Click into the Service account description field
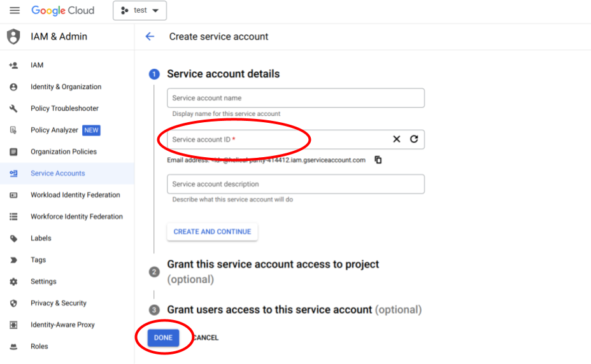Screen dimensions: 591x364 [x=295, y=185]
